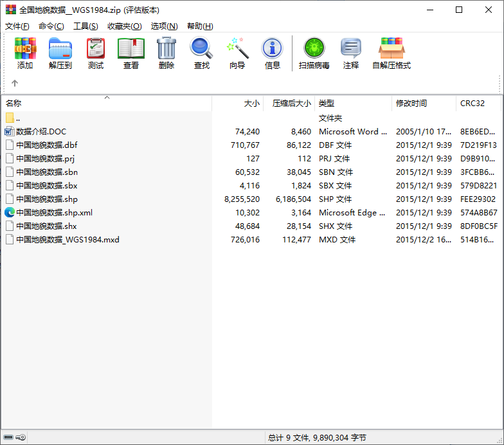Select file name 中国地貌数据.dbf

point(47,145)
